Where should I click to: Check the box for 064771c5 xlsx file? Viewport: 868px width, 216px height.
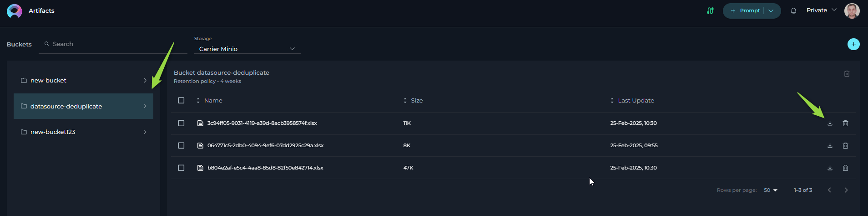(181, 146)
